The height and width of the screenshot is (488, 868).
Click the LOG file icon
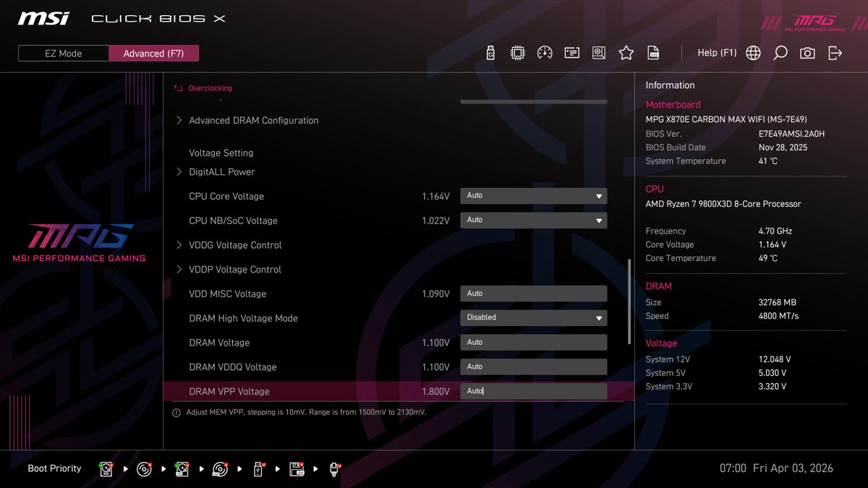653,53
